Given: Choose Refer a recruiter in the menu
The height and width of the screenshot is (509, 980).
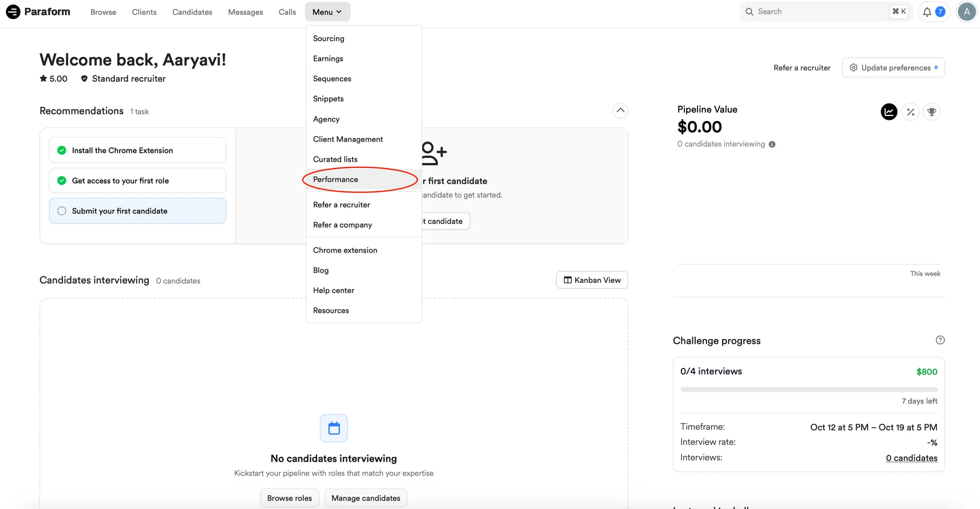Looking at the screenshot, I should (x=364, y=205).
